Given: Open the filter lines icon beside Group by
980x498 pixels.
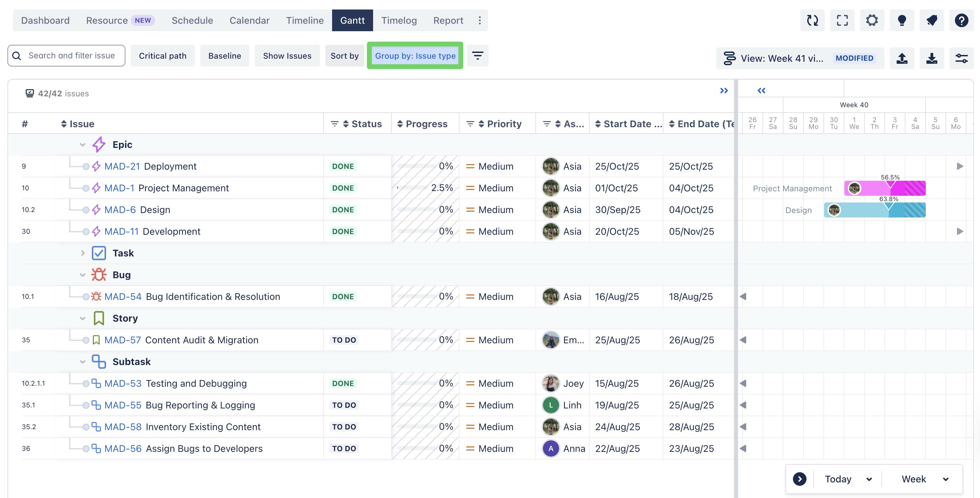Looking at the screenshot, I should click(477, 56).
